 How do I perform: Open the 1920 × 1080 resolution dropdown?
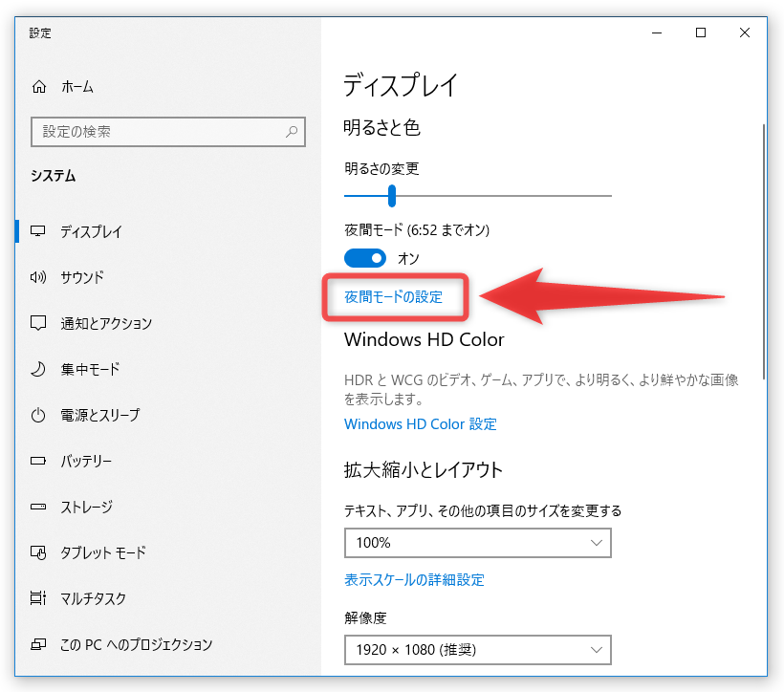coord(477,650)
